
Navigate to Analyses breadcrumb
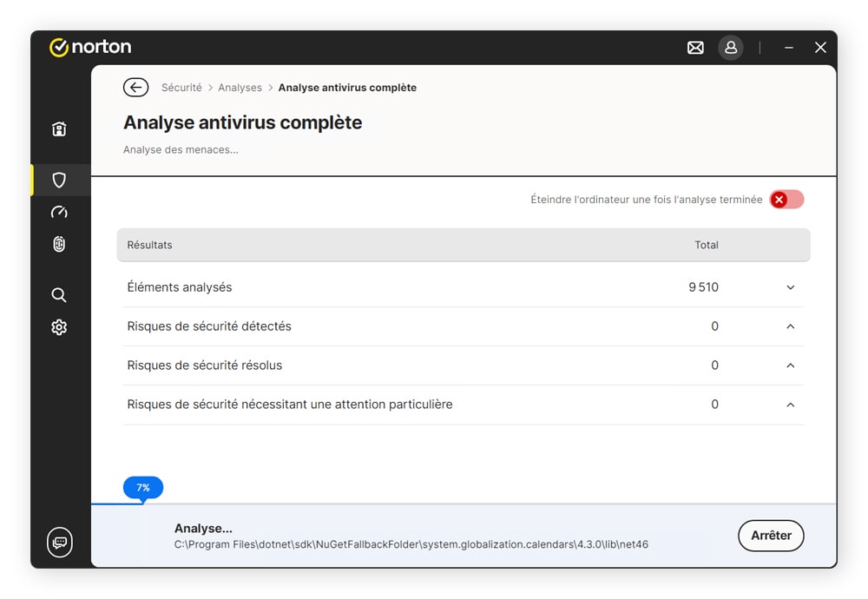pyautogui.click(x=240, y=88)
